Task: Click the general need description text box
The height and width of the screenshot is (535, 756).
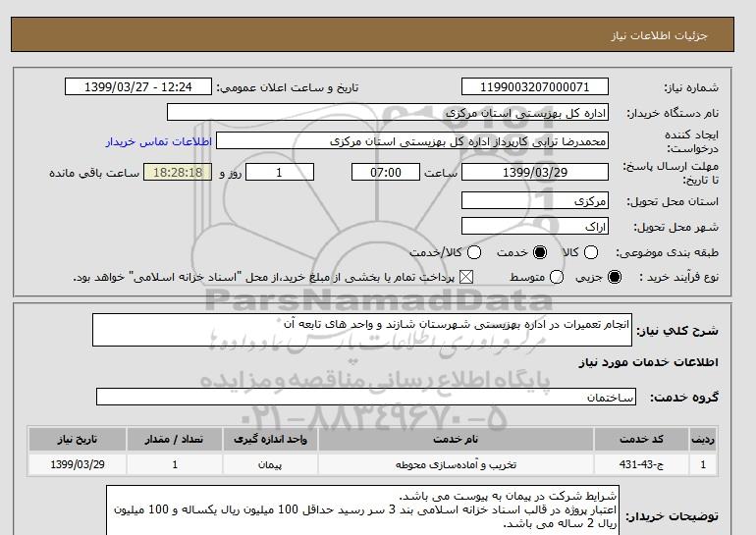Action: coord(362,330)
